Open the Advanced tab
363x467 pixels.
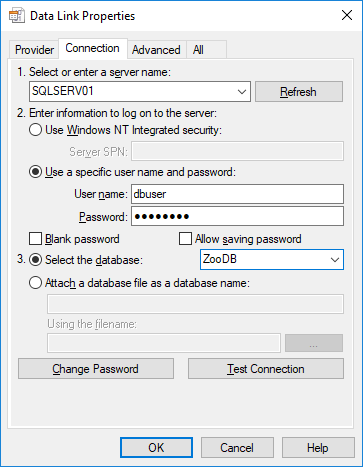[156, 50]
